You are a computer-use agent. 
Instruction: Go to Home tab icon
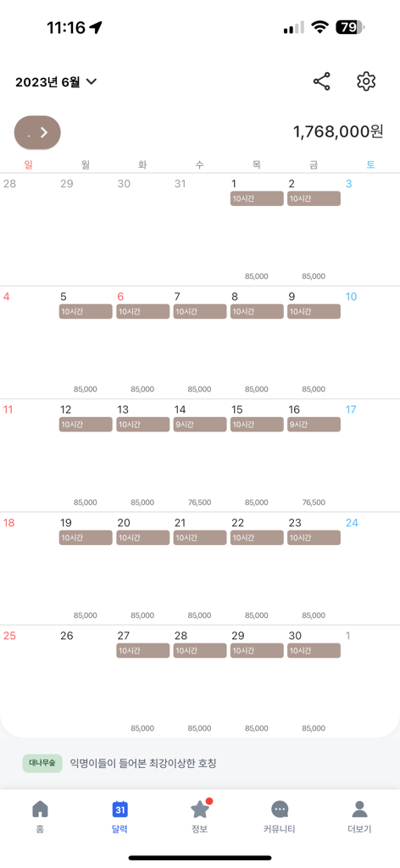tap(40, 810)
